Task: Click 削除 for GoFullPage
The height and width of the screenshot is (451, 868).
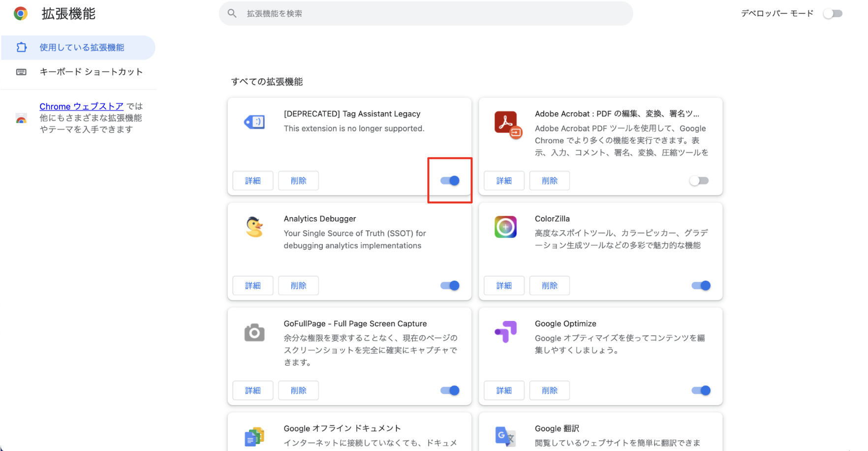Action: coord(299,390)
